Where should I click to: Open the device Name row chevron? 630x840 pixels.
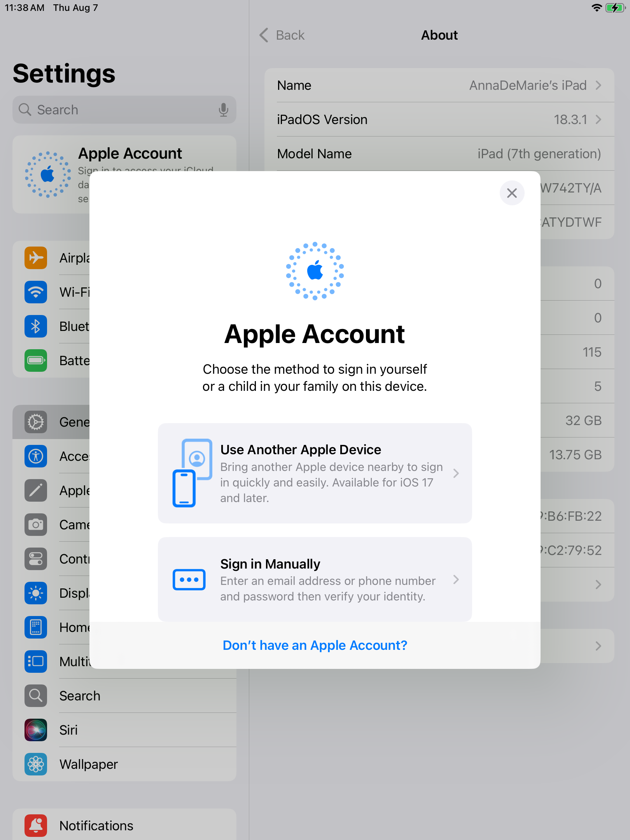[x=598, y=85]
